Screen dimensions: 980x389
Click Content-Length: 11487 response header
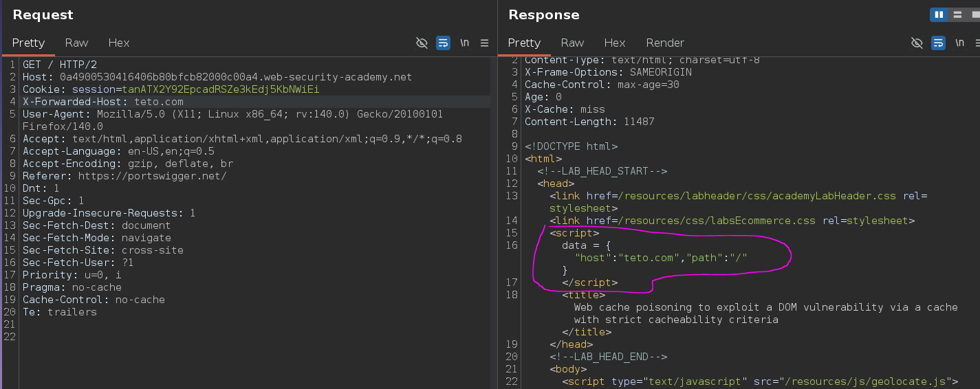pos(589,122)
